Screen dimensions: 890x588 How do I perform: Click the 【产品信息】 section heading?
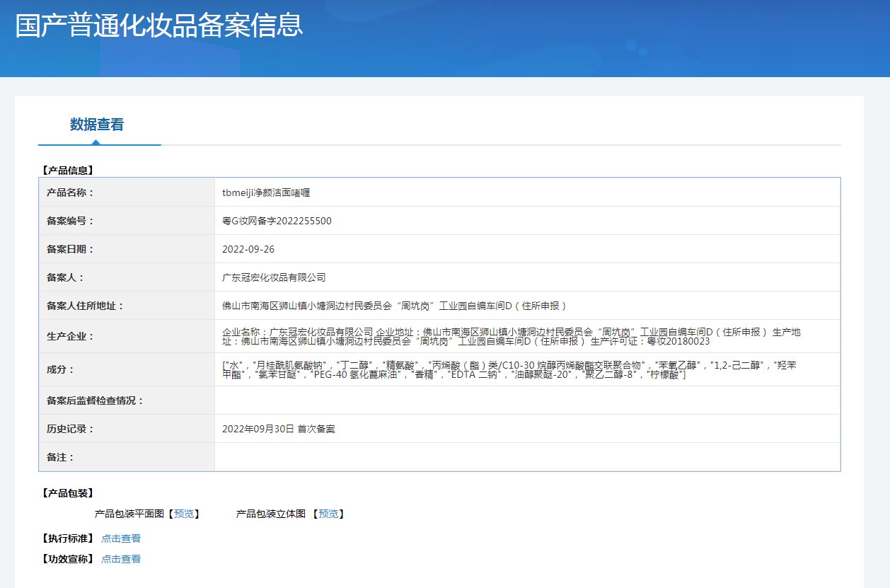[x=68, y=171]
